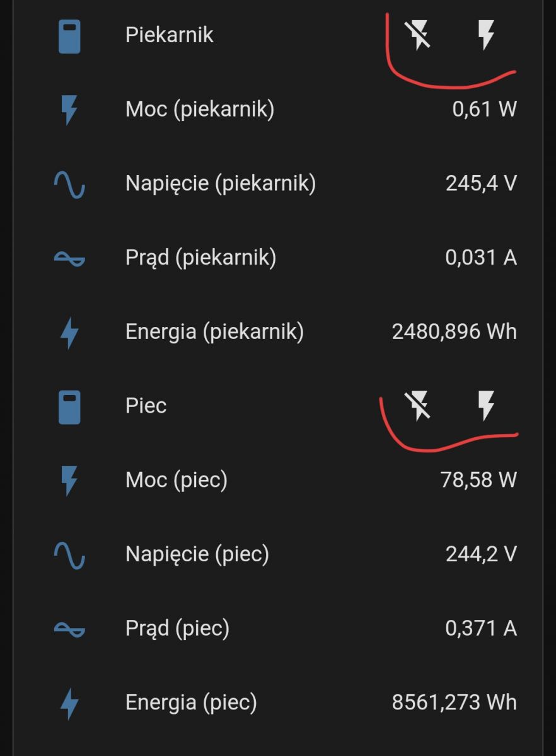Click the Moc (piec) lightning icon
556x756 pixels.
69,481
